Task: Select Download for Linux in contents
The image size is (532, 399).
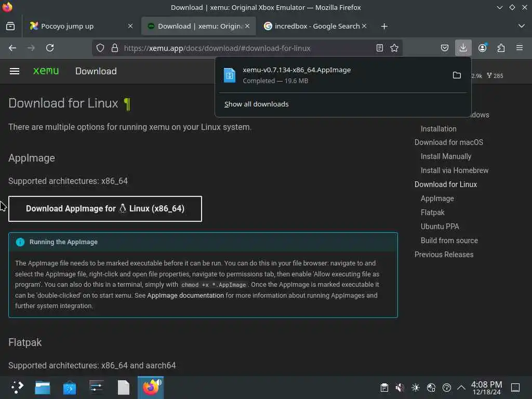Action: click(x=445, y=184)
